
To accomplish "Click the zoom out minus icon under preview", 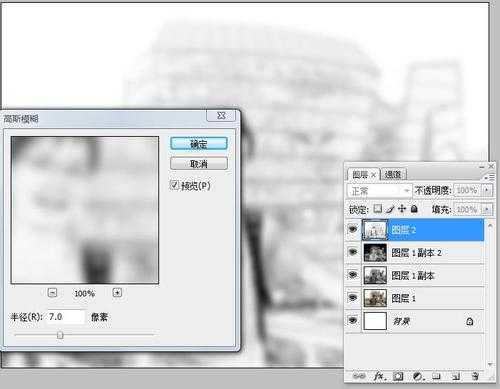I will 52,293.
